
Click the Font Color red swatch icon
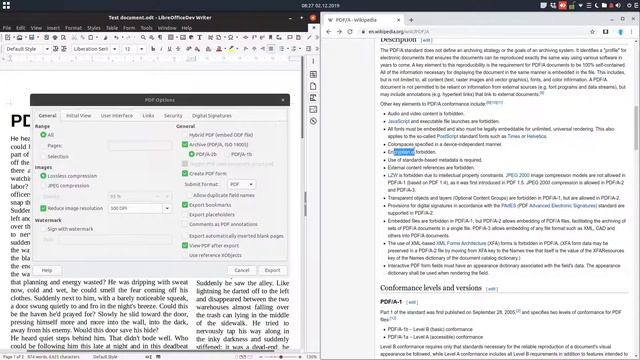coord(219,49)
